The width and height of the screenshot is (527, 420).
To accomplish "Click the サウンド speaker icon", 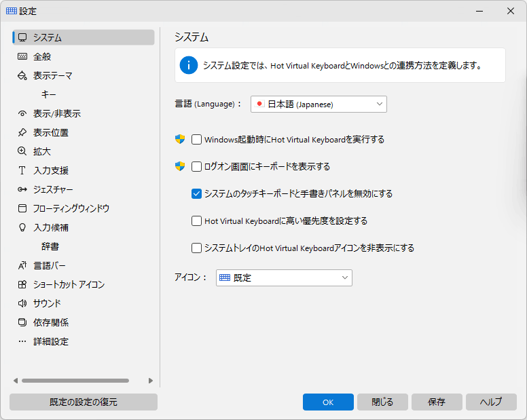I will [22, 303].
